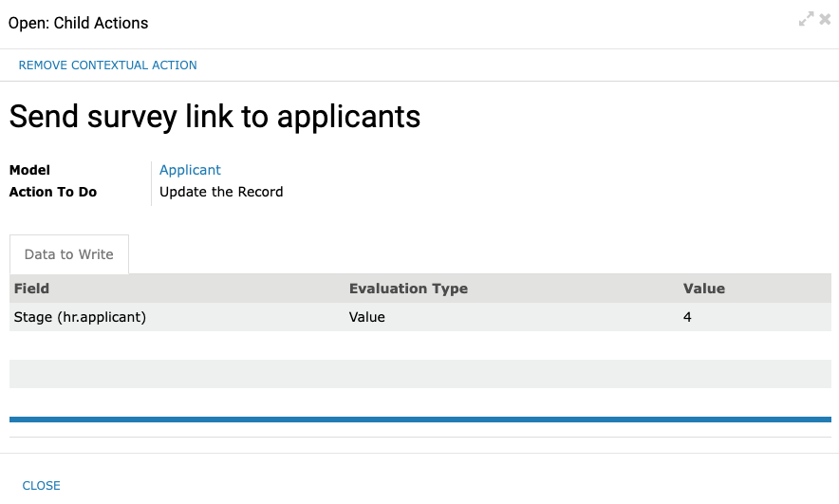Screen dimensions: 839x504
Task: Open the Applicant model link
Action: (190, 170)
